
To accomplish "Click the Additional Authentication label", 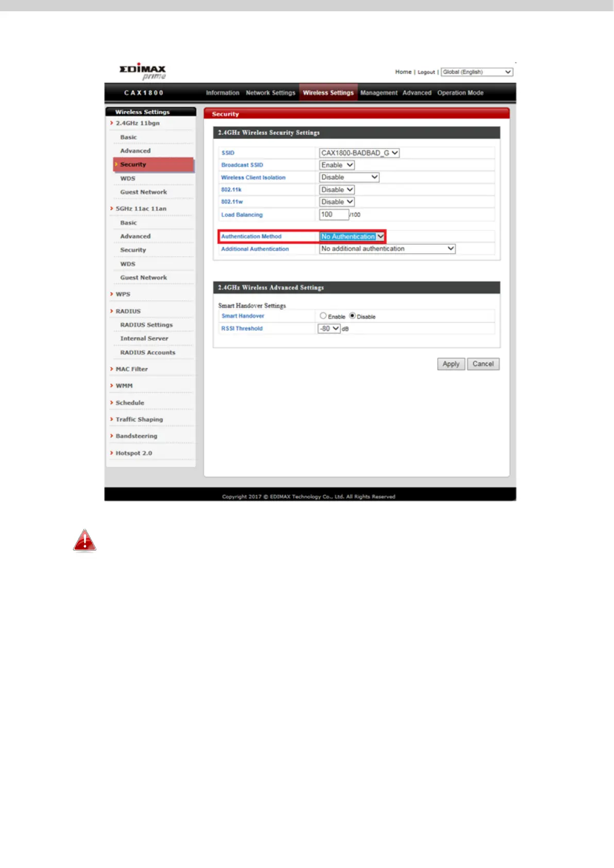I will click(x=255, y=249).
